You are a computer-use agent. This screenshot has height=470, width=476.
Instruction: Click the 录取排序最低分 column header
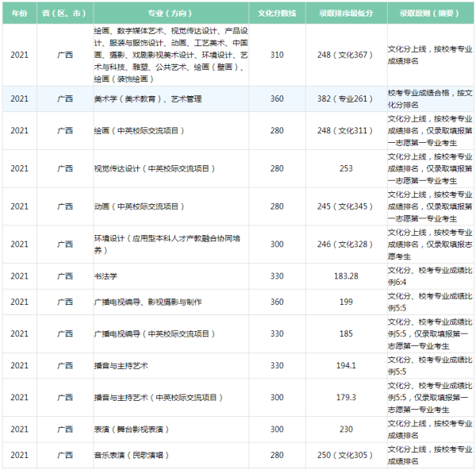coord(346,13)
